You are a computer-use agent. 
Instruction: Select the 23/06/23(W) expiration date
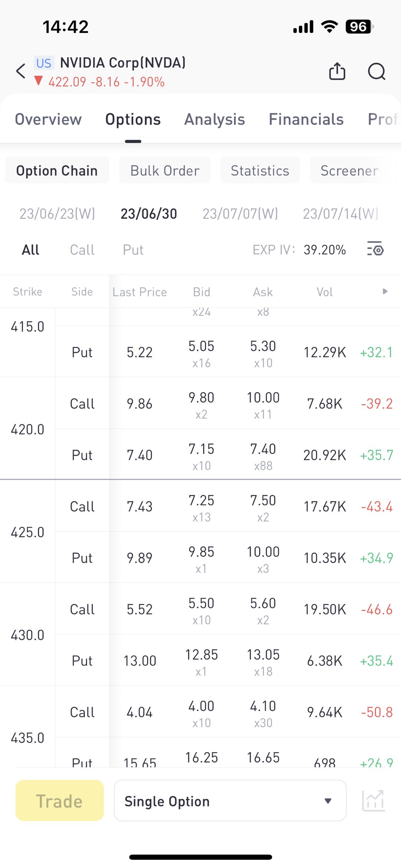click(57, 214)
